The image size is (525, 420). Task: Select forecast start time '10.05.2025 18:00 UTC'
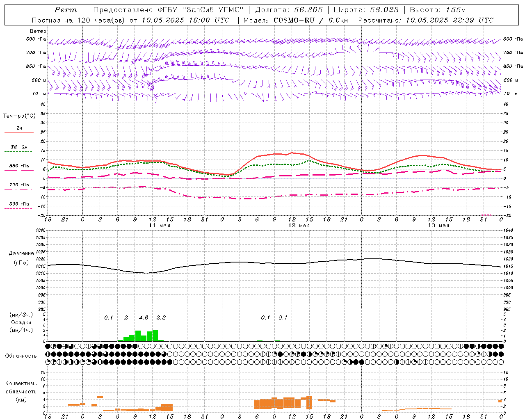coord(186,20)
